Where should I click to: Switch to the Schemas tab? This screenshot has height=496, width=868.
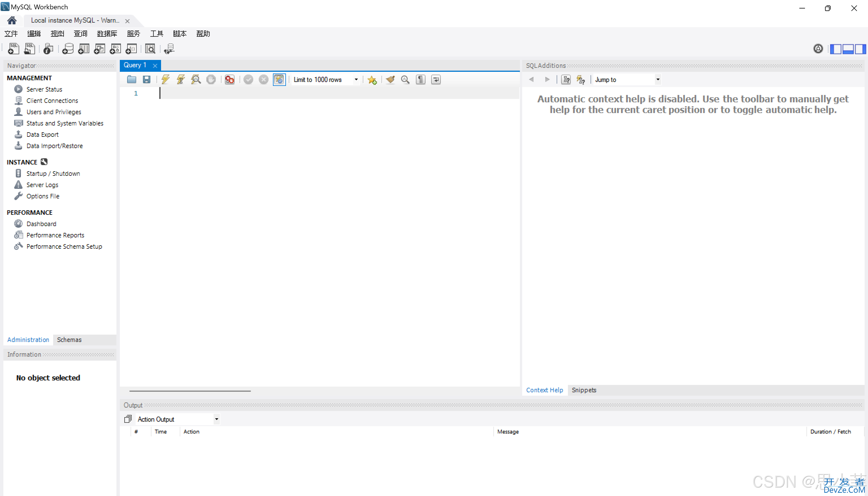[69, 340]
